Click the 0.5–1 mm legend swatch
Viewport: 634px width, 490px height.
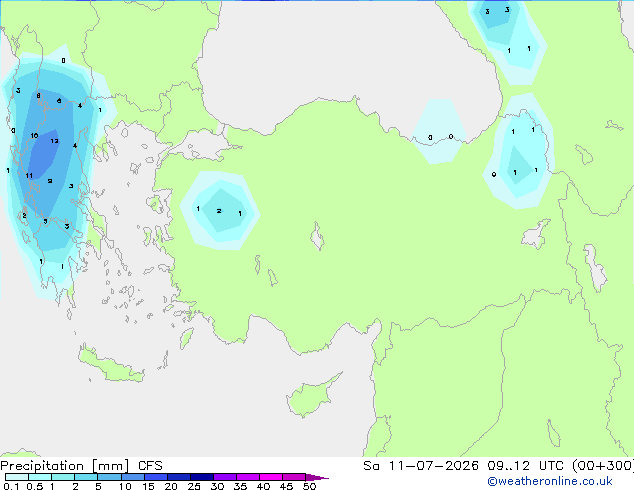40,477
